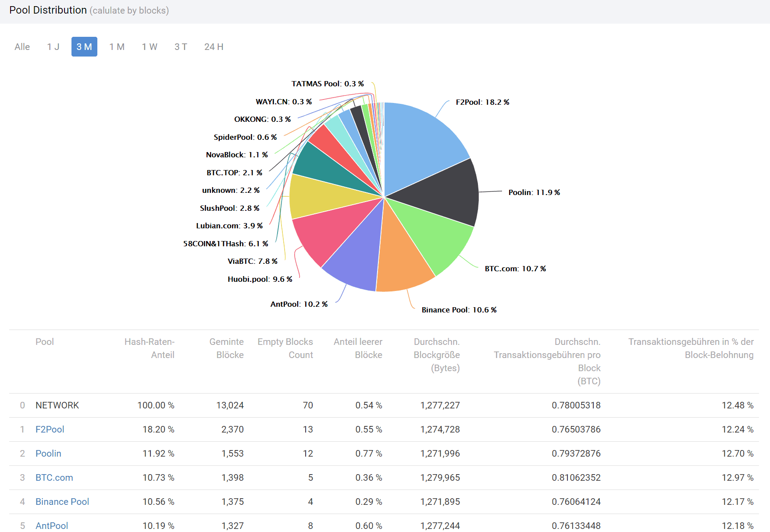The width and height of the screenshot is (770, 532).
Task: Open the Binance Pool link
Action: coord(62,502)
